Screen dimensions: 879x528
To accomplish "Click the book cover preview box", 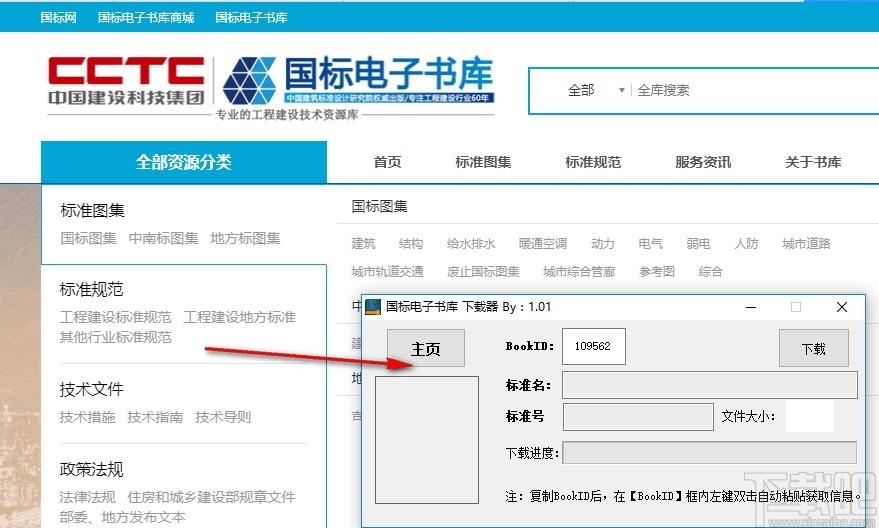I will [427, 440].
